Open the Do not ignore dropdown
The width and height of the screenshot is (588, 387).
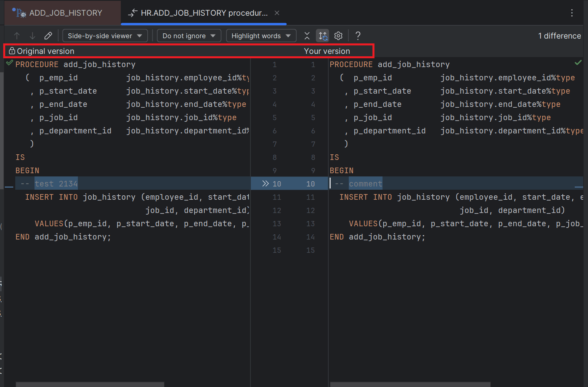(189, 35)
